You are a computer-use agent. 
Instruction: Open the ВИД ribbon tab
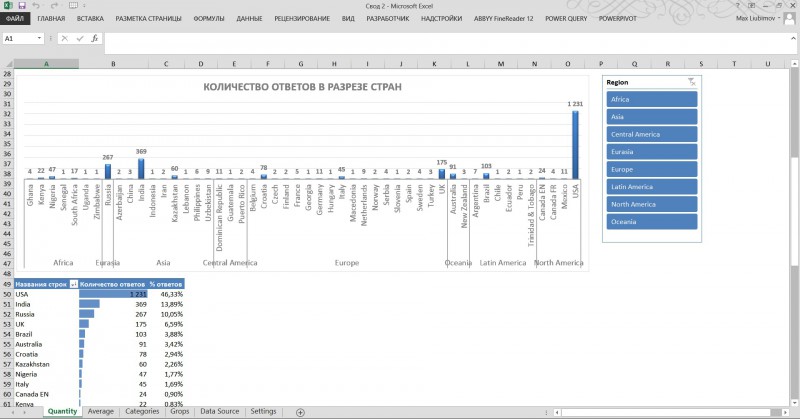pos(348,18)
